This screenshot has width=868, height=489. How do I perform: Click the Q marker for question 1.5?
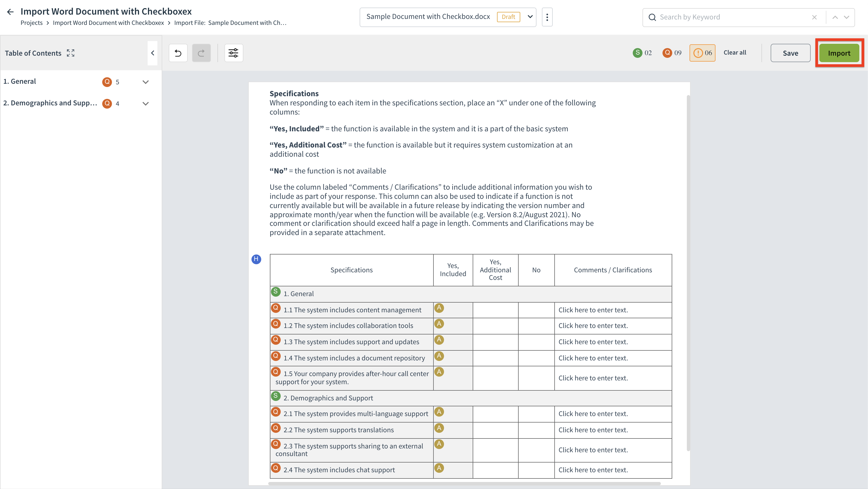[276, 372]
